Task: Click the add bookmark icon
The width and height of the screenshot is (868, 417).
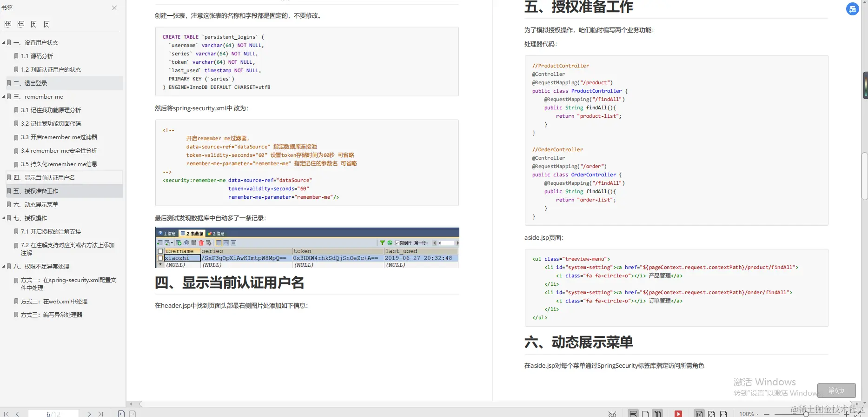Action: point(34,24)
